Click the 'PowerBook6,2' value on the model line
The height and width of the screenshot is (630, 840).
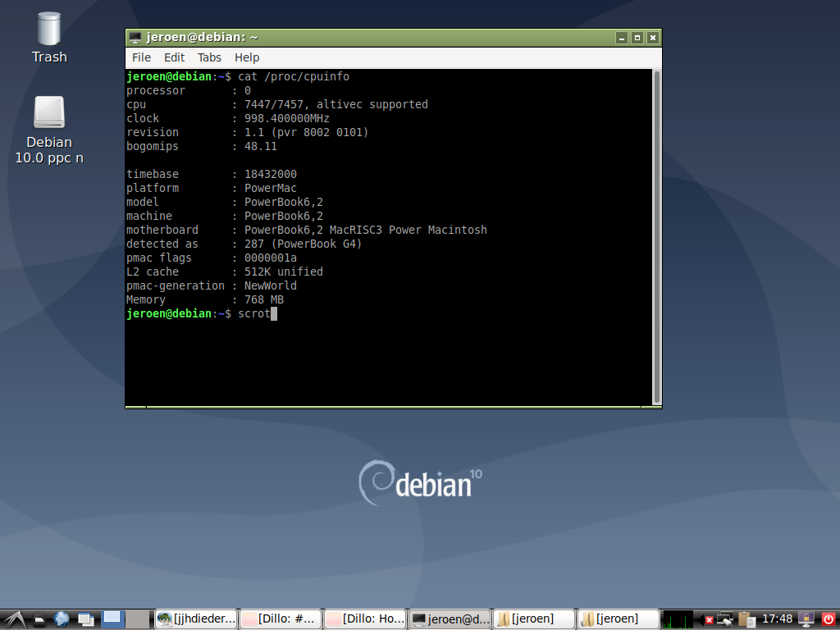pyautogui.click(x=283, y=202)
